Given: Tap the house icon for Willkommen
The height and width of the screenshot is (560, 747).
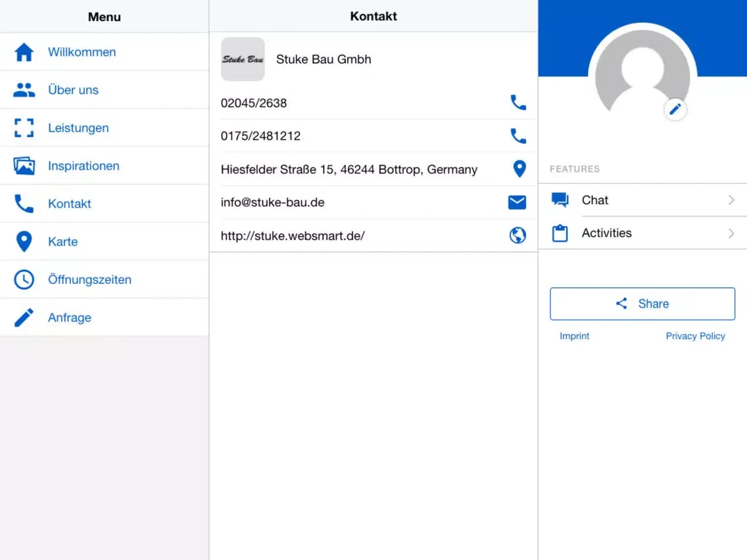Looking at the screenshot, I should pos(24,52).
